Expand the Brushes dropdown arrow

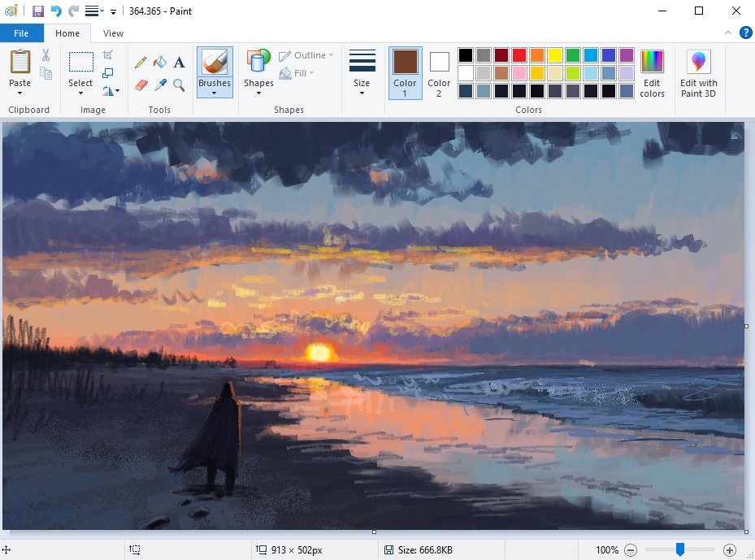coord(215,93)
